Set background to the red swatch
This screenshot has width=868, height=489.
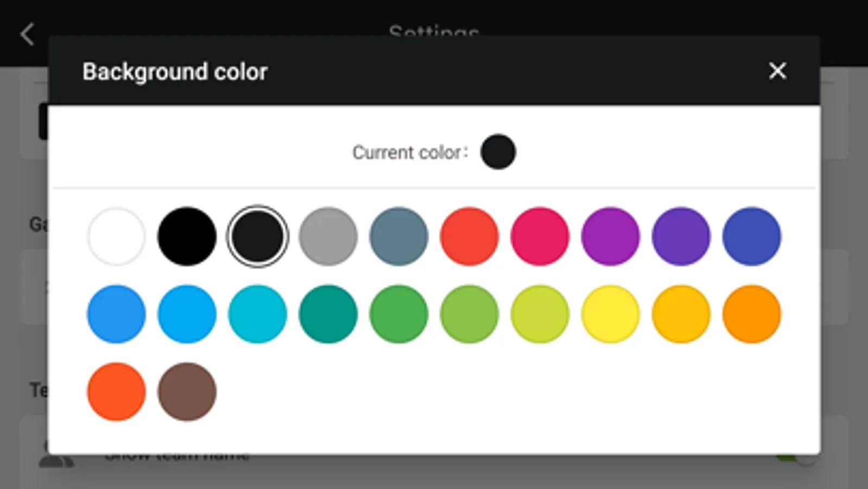click(x=469, y=236)
